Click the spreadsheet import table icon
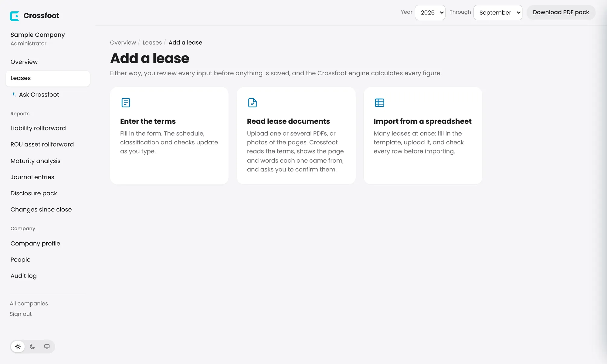 pos(379,103)
